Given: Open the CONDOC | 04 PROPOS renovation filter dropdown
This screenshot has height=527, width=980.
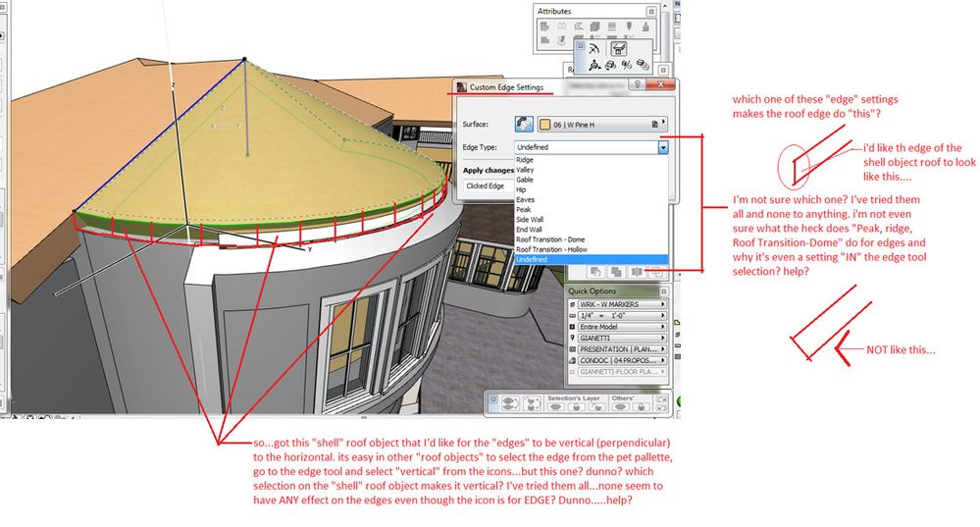Looking at the screenshot, I should (x=622, y=361).
